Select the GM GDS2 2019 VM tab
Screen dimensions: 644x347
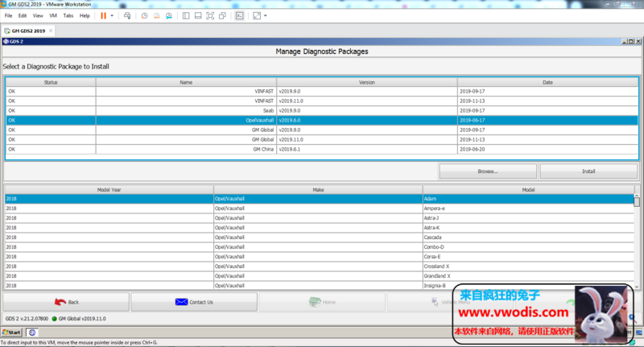click(28, 31)
